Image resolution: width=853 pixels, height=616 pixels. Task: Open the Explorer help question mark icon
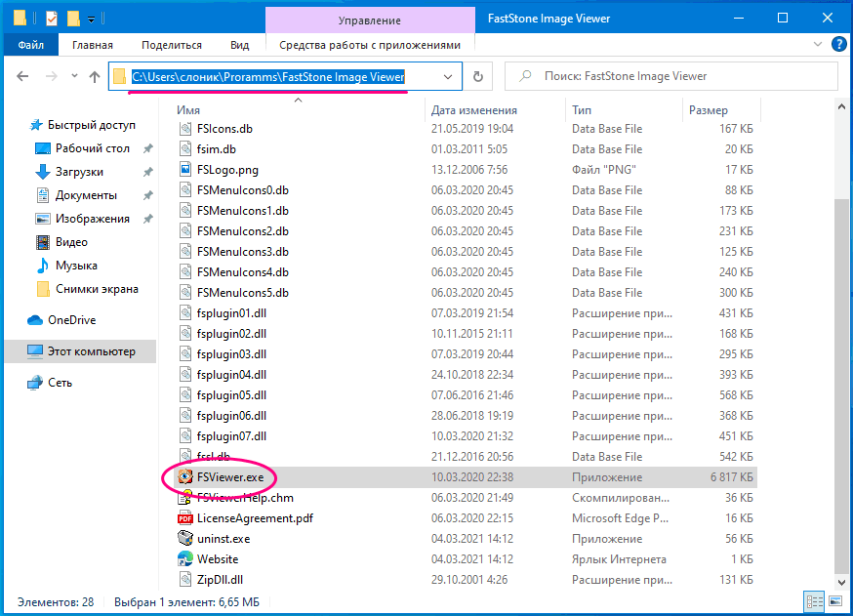(838, 45)
